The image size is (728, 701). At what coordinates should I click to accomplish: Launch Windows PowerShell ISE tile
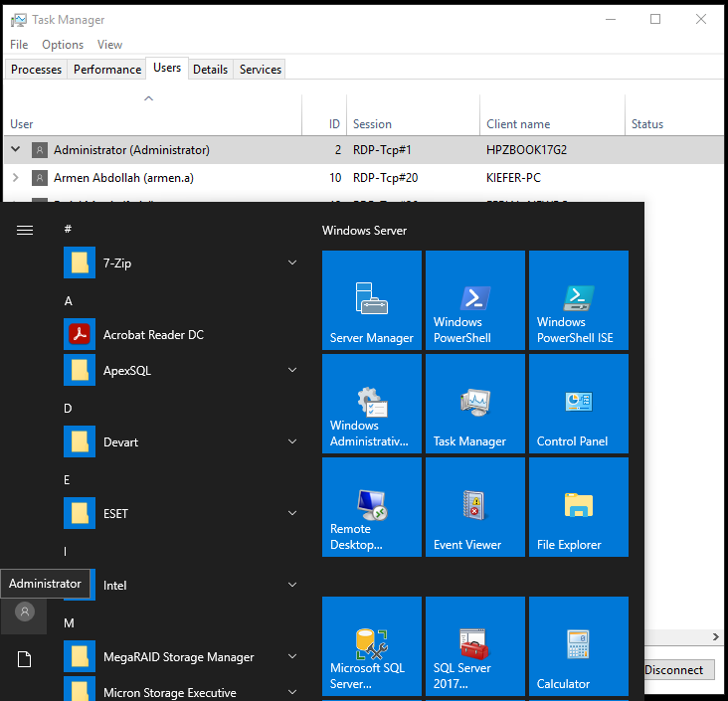[x=579, y=300]
